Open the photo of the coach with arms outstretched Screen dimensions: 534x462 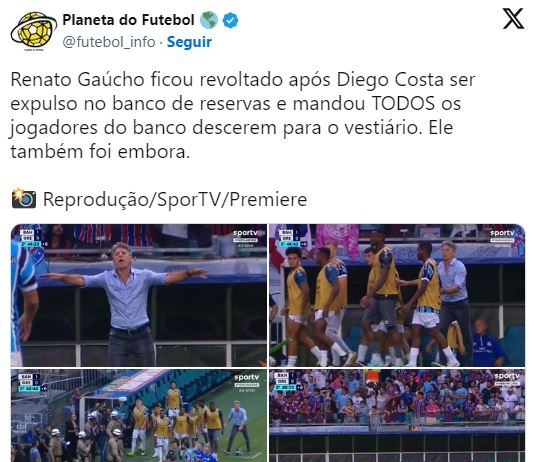tap(139, 295)
